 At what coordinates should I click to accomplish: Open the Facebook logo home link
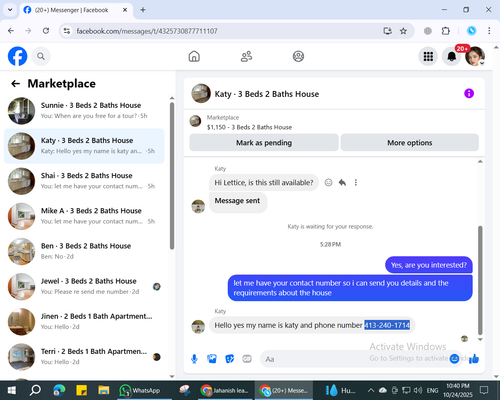click(17, 56)
